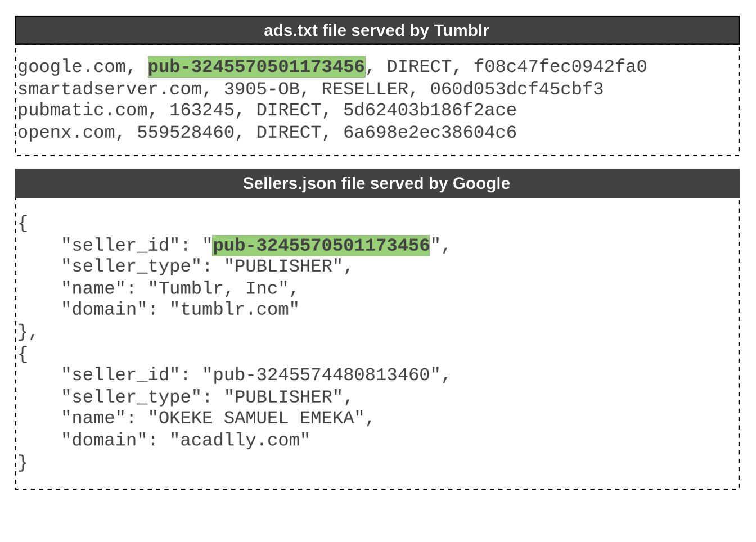Click the smartadserver.com line in ads.txt
The width and height of the screenshot is (756, 542).
310,89
